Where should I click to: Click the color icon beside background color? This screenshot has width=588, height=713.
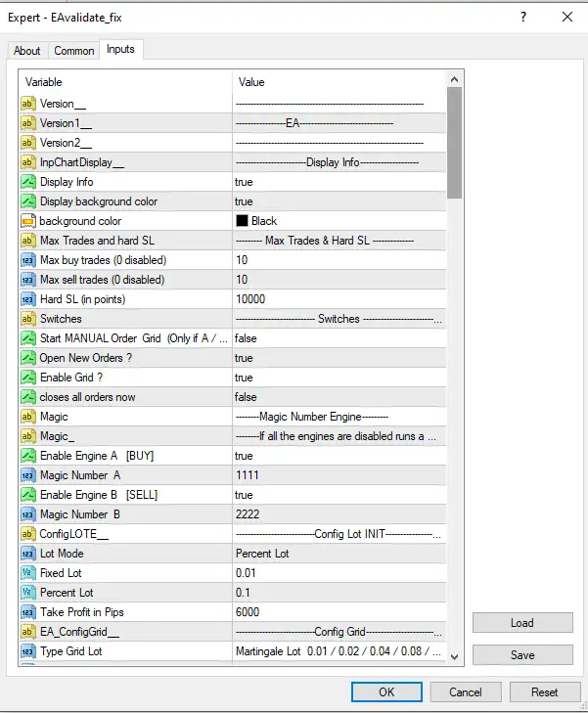(28, 221)
